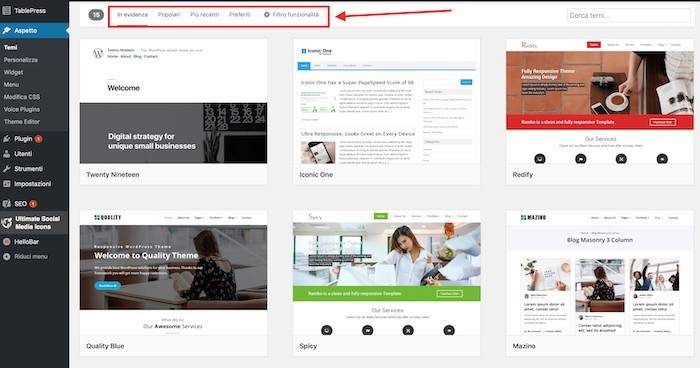Screen dimensions: 700x368
Task: Click the Ultimate Social Media Icons icon
Action: [7, 222]
